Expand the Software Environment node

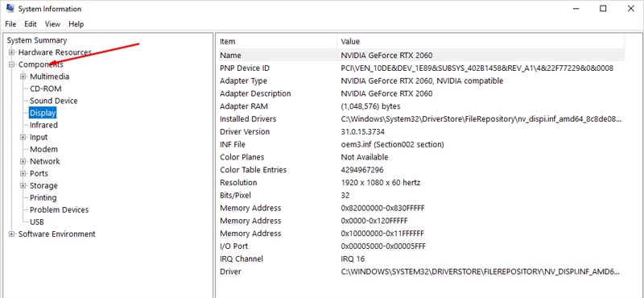coord(12,234)
